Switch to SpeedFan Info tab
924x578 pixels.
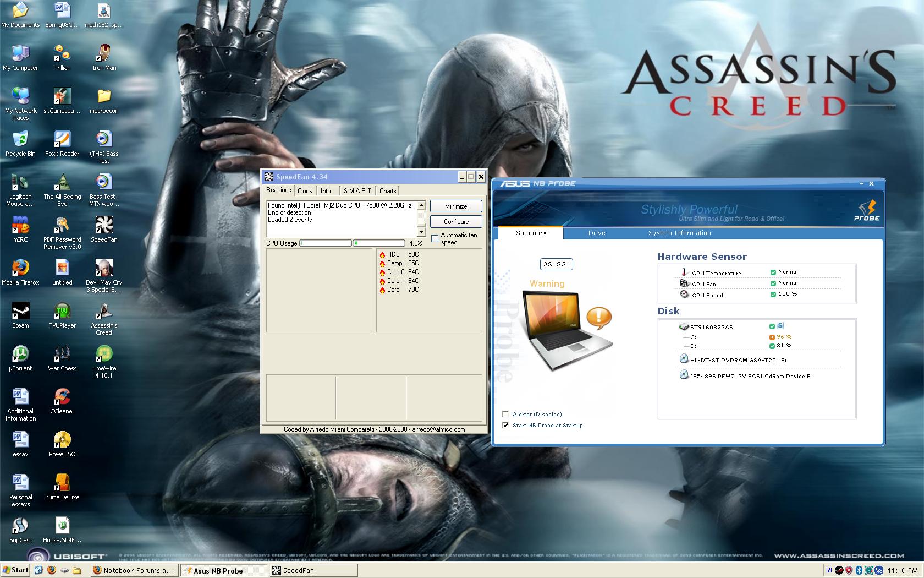tap(326, 191)
